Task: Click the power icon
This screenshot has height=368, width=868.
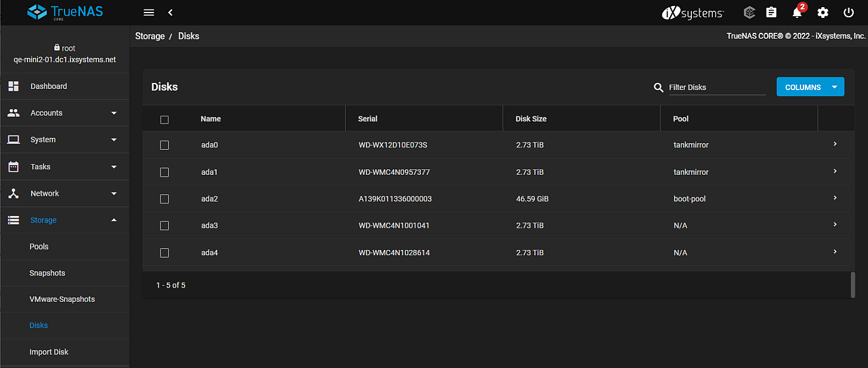Action: (x=848, y=13)
